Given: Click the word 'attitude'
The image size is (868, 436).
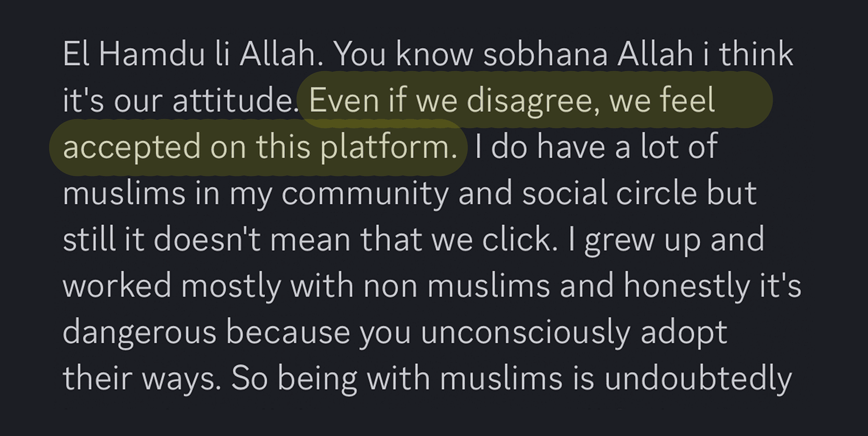Looking at the screenshot, I should pos(233,100).
